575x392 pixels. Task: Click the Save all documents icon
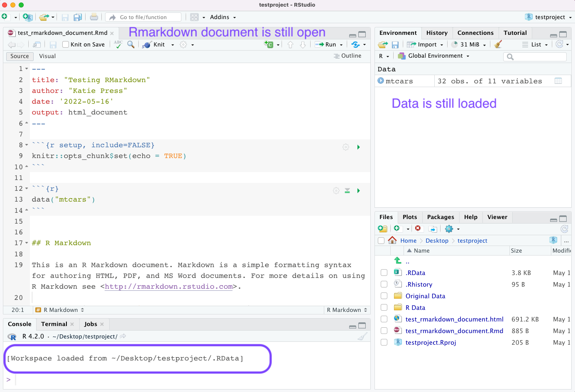78,17
